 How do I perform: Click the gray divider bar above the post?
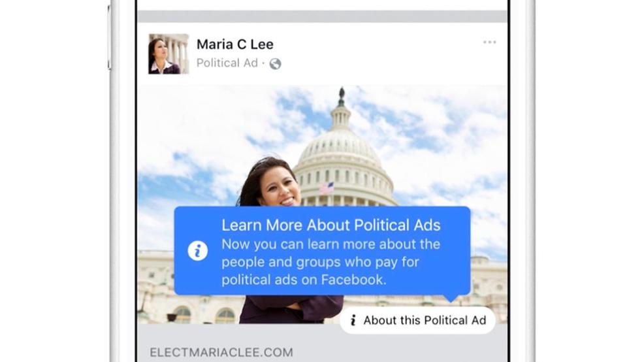pyautogui.click(x=323, y=16)
